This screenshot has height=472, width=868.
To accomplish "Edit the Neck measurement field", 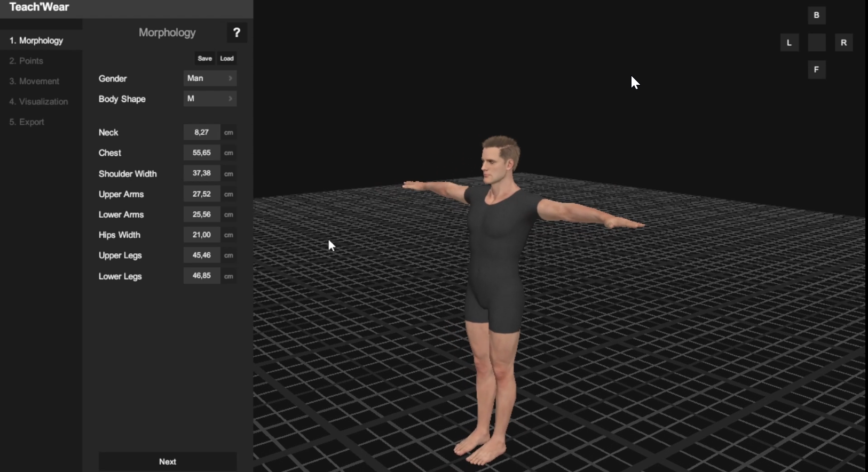I will (202, 132).
